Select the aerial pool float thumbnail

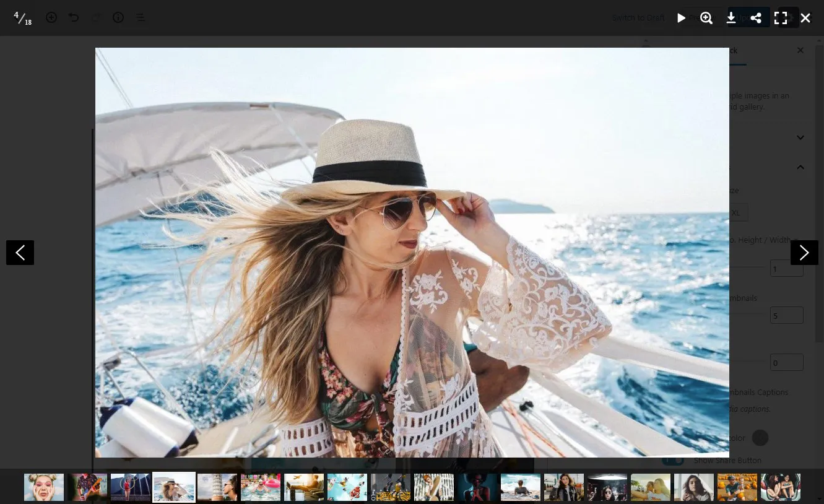347,487
